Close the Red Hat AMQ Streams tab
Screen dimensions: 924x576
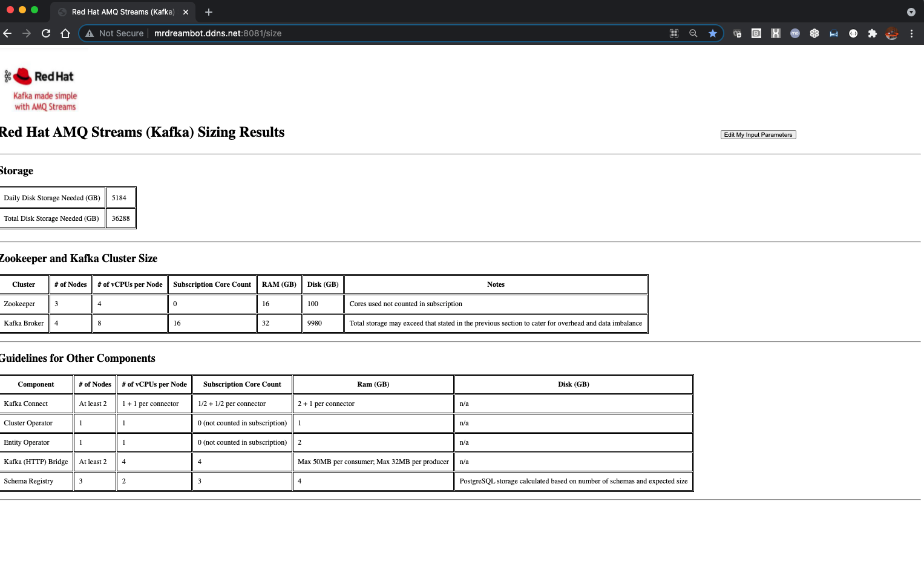[x=186, y=12]
